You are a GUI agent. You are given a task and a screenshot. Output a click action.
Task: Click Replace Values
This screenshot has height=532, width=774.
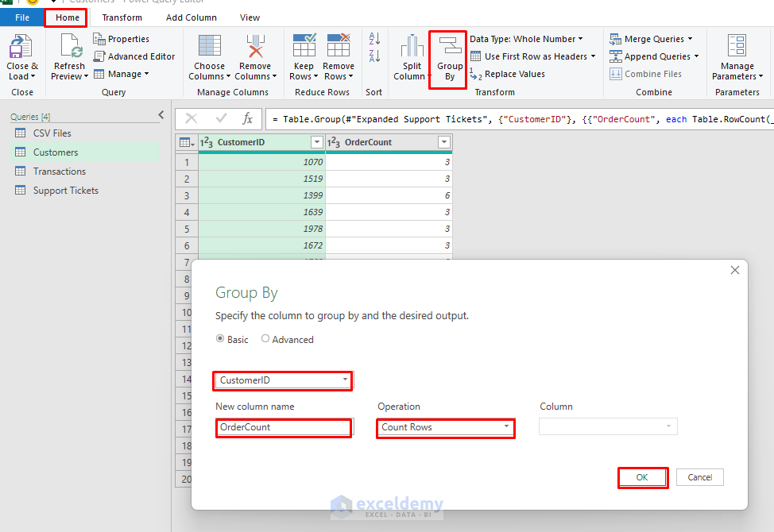[508, 74]
